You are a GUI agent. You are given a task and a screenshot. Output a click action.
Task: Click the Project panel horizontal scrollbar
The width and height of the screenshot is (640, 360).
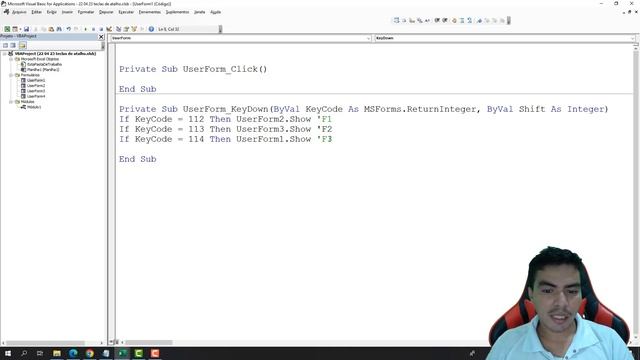[x=53, y=343]
